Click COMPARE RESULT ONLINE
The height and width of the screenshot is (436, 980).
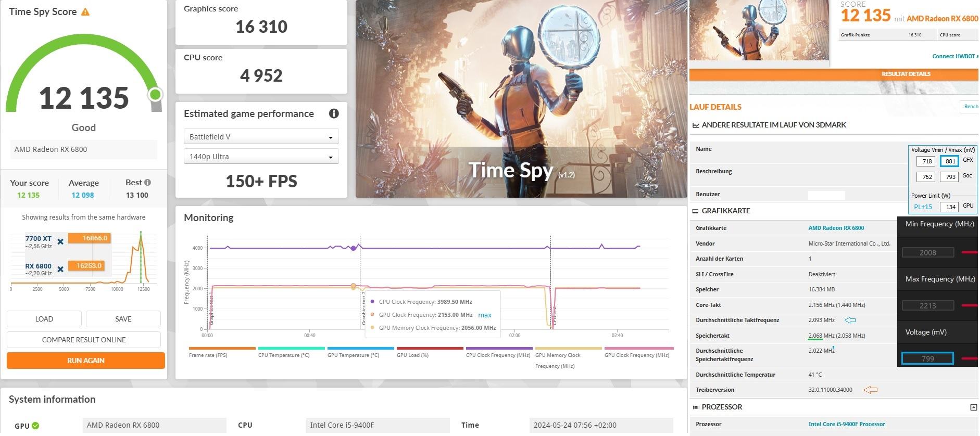pos(84,340)
